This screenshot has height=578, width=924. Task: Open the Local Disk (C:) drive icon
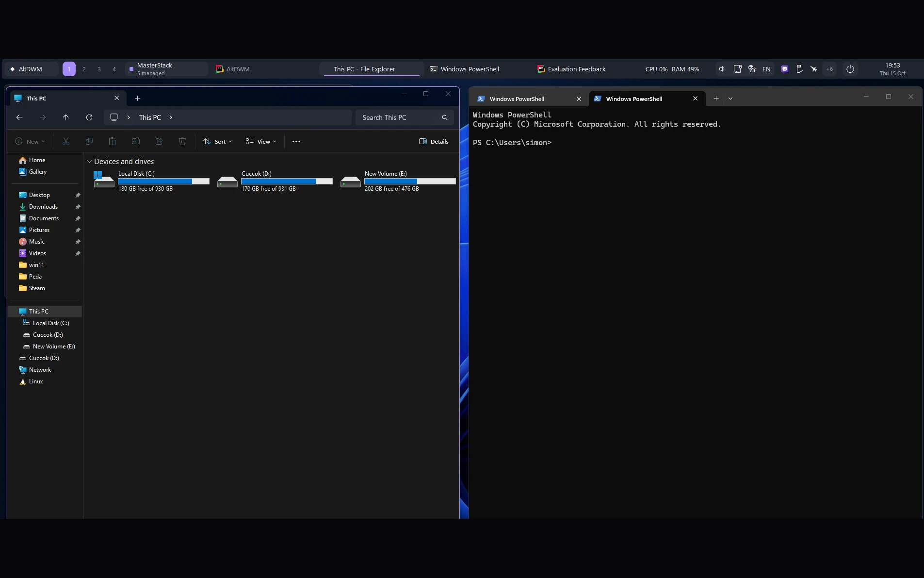(104, 179)
